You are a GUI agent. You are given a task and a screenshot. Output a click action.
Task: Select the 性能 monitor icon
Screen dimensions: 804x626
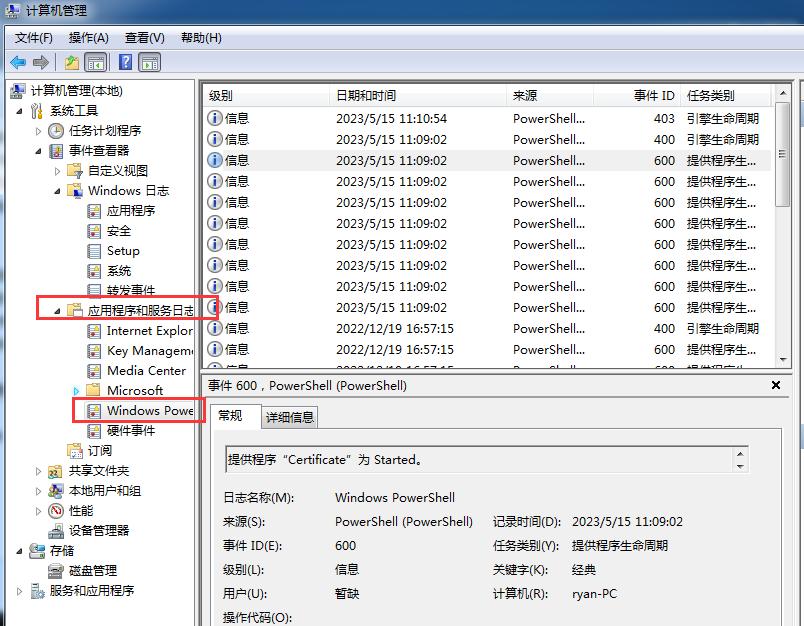click(x=54, y=511)
